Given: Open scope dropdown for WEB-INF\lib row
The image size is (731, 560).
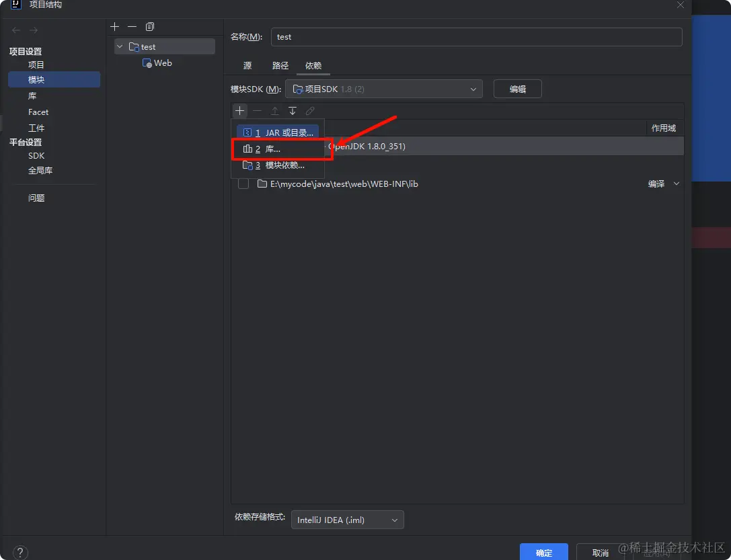Looking at the screenshot, I should pos(676,184).
